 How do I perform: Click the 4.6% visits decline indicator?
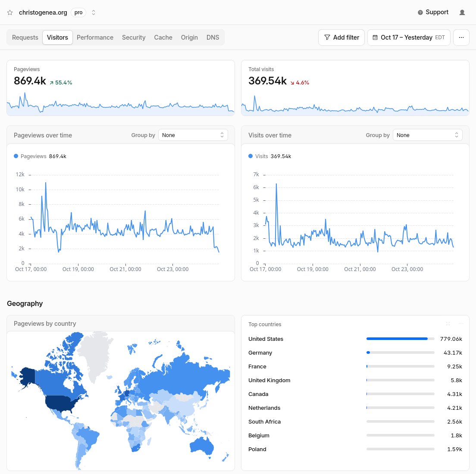(x=300, y=83)
